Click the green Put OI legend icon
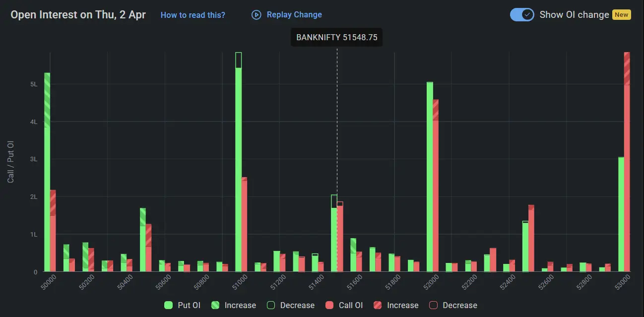The image size is (644, 317). coord(169,305)
